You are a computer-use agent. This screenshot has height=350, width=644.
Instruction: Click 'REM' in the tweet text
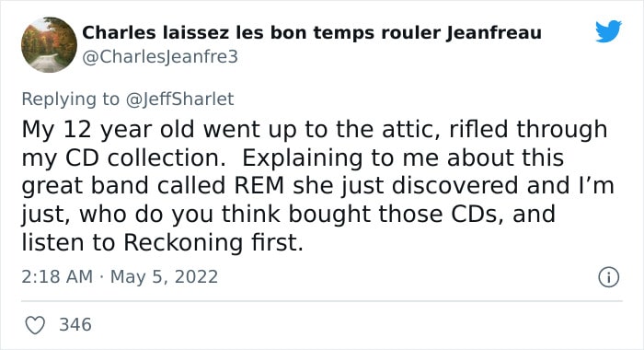click(259, 185)
